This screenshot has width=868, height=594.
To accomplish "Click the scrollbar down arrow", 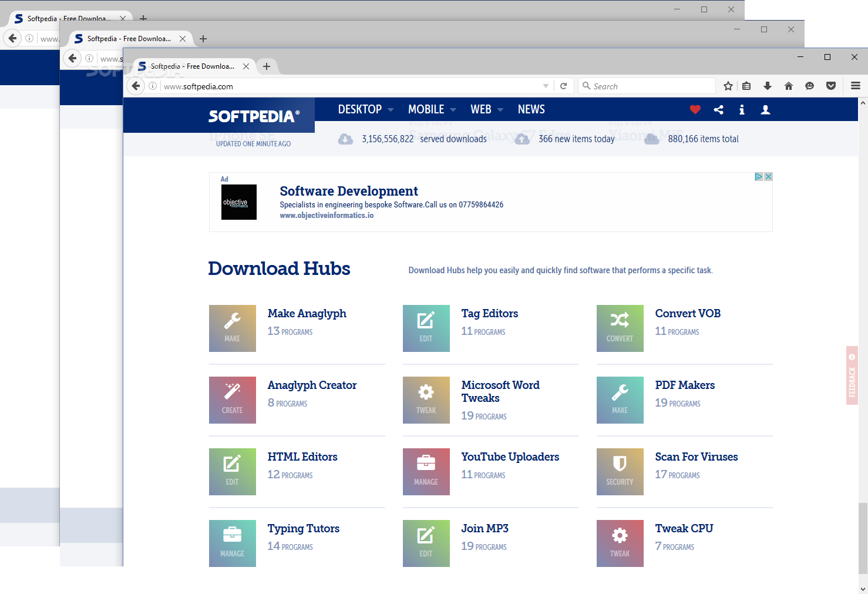I will [x=863, y=589].
